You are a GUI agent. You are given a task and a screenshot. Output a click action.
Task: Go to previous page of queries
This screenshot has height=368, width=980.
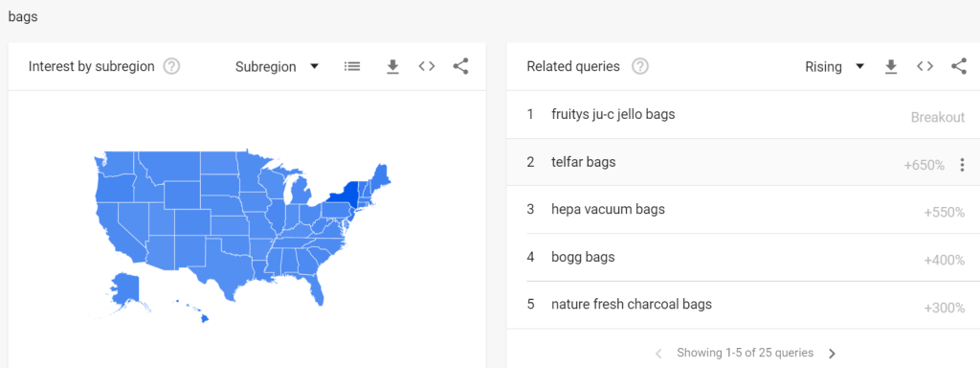pyautogui.click(x=658, y=354)
